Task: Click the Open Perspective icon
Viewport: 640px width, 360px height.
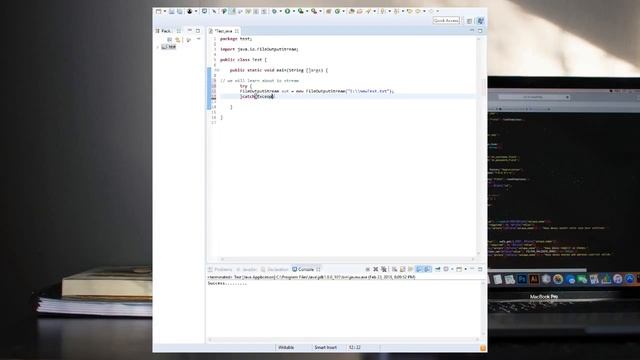Action: [x=469, y=21]
